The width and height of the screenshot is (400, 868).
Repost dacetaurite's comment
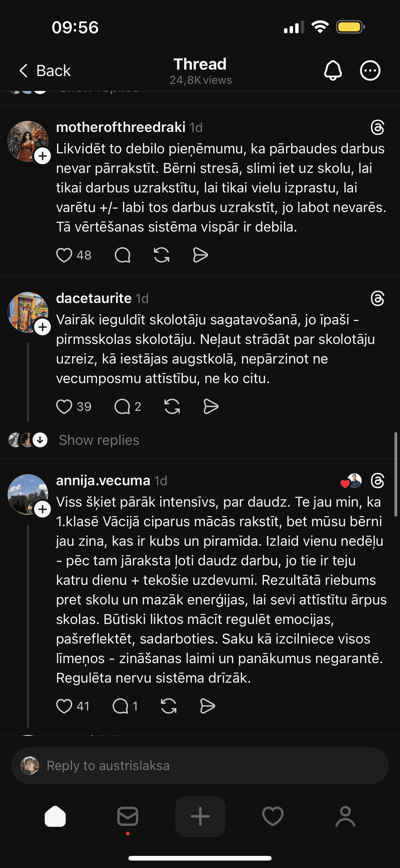pyautogui.click(x=172, y=406)
